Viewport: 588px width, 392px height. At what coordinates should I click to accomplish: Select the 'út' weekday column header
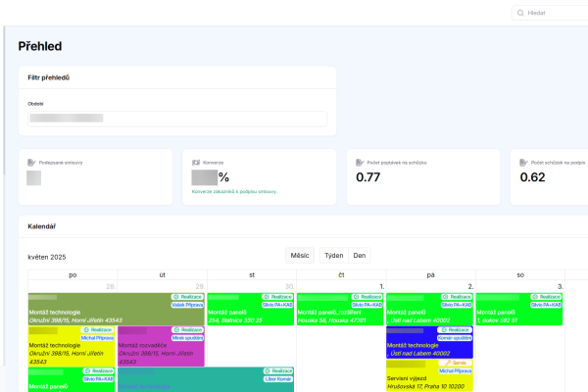(163, 275)
